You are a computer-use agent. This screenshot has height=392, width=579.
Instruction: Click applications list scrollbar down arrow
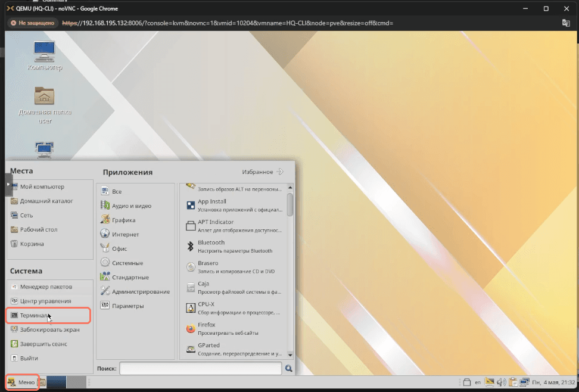coord(290,355)
